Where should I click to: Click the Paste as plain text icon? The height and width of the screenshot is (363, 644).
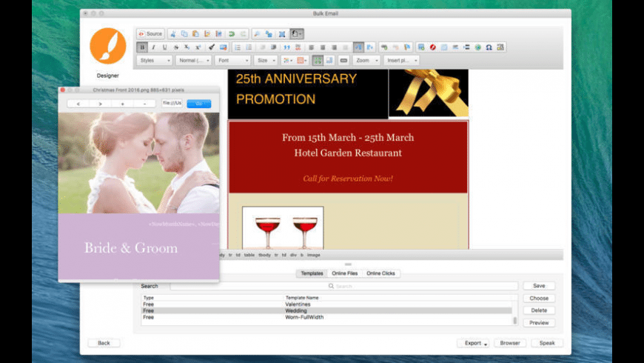point(207,34)
